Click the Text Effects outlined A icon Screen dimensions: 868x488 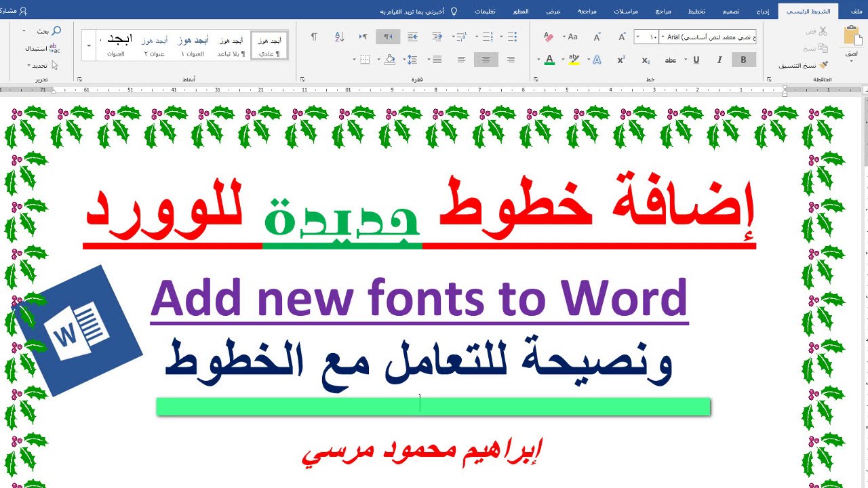click(597, 60)
